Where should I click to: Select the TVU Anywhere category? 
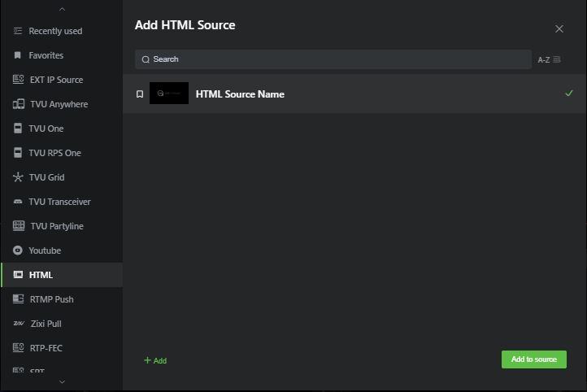coord(62,104)
